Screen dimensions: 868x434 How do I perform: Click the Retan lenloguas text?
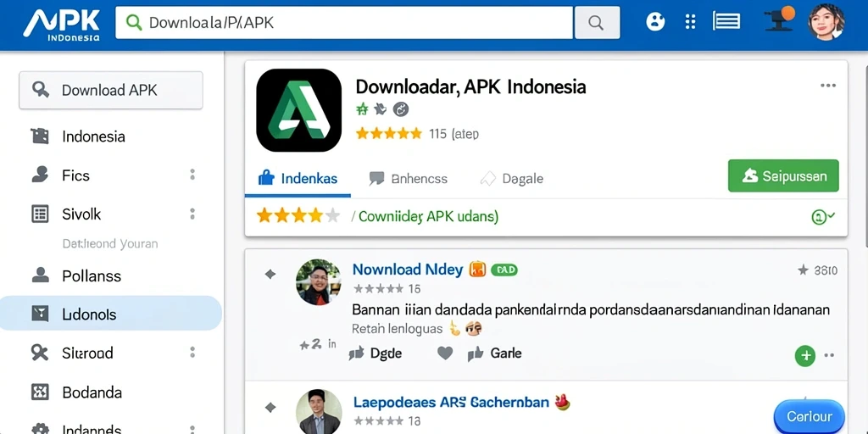pos(397,330)
